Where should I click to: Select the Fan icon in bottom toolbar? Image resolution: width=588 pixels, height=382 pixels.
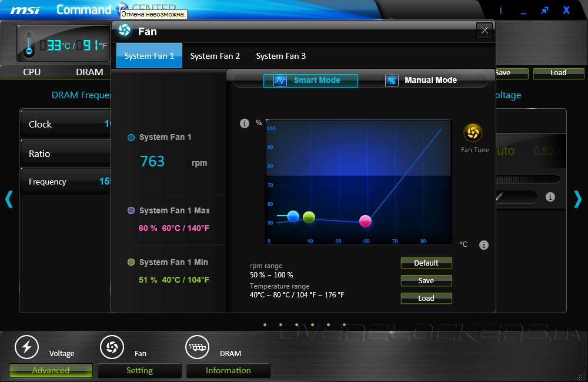pos(112,347)
